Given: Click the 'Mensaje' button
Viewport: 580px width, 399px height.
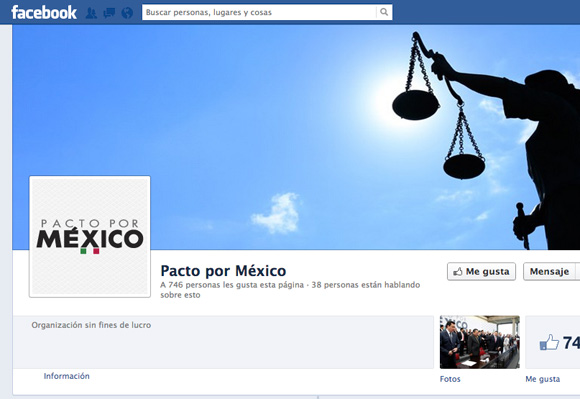Looking at the screenshot, I should [x=549, y=271].
